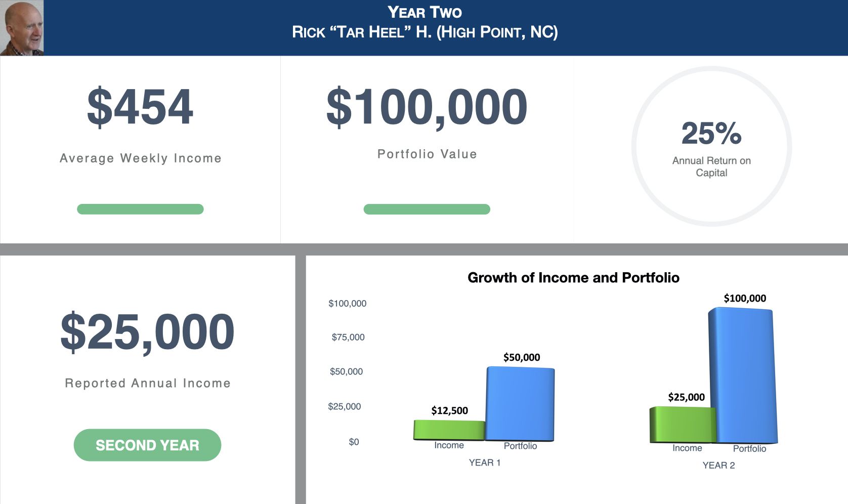Click the $0 y-axis label
This screenshot has width=848, height=504.
click(354, 442)
